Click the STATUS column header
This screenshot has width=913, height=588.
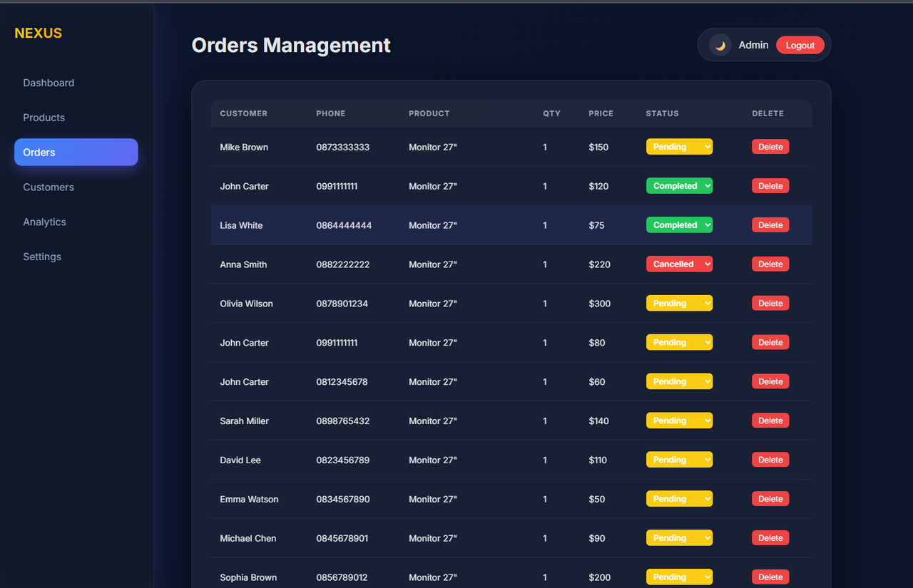[x=663, y=113]
